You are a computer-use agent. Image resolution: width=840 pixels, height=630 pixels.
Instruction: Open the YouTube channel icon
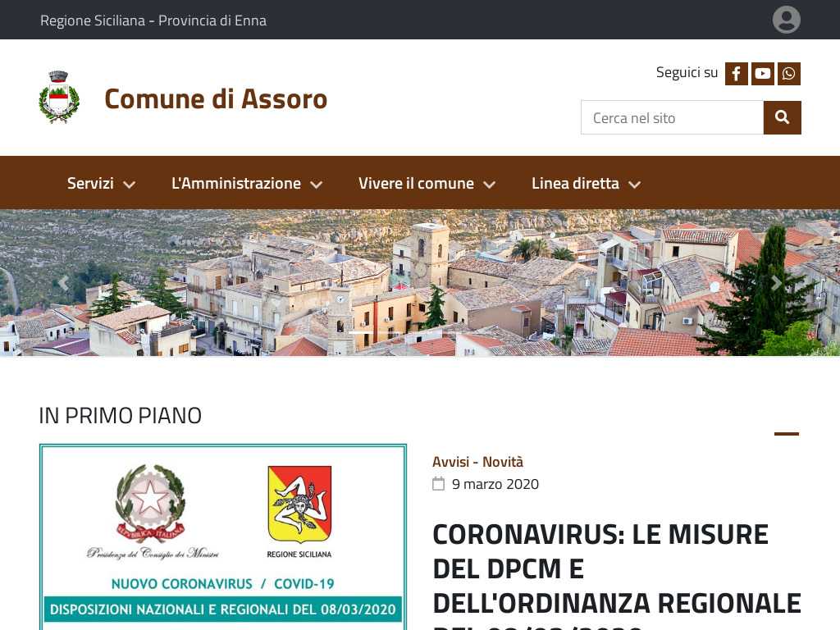tap(763, 74)
